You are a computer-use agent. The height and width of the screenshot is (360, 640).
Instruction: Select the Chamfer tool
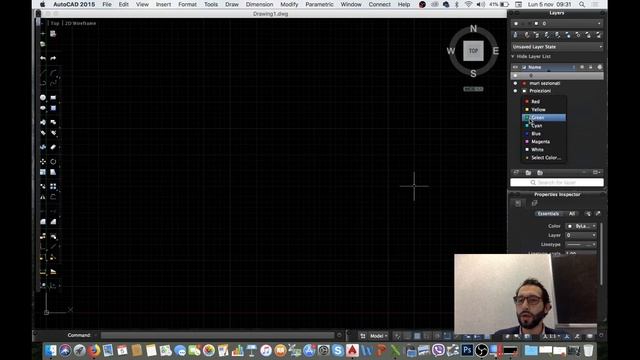[x=53, y=222]
